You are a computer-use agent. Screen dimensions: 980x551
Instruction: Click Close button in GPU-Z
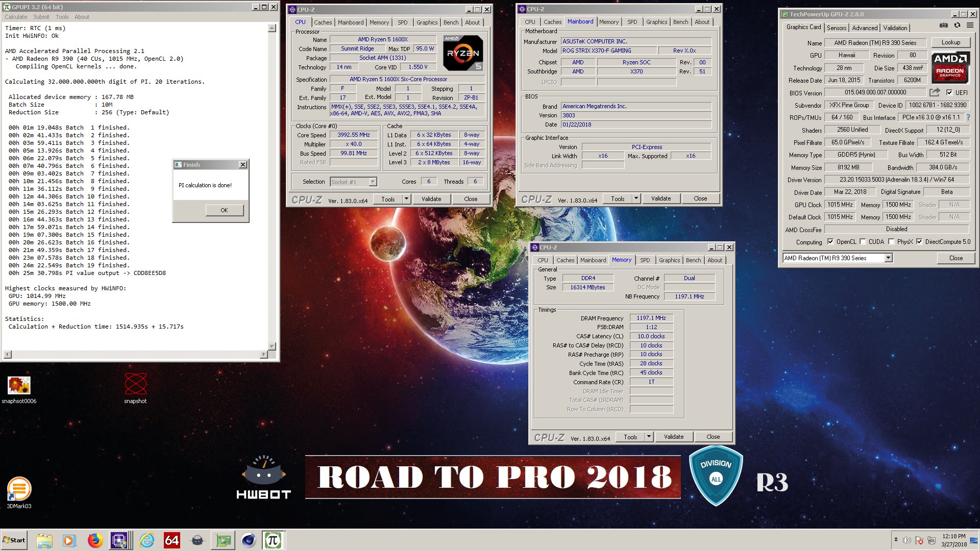955,258
